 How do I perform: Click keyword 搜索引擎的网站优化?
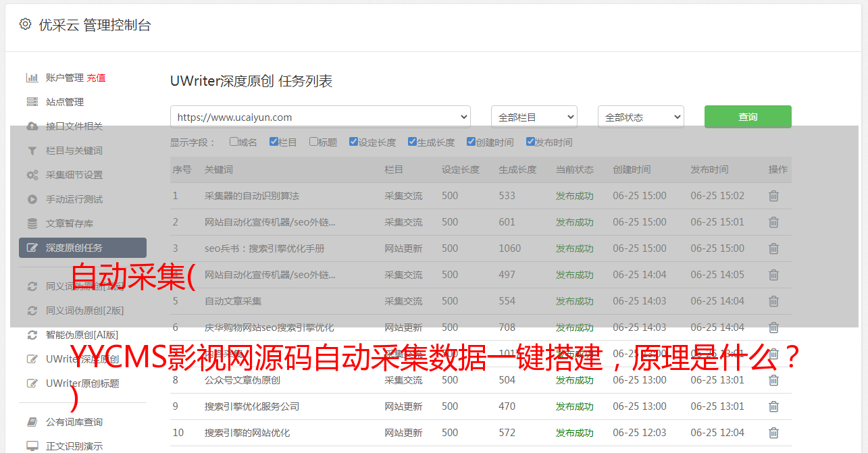[x=247, y=433]
